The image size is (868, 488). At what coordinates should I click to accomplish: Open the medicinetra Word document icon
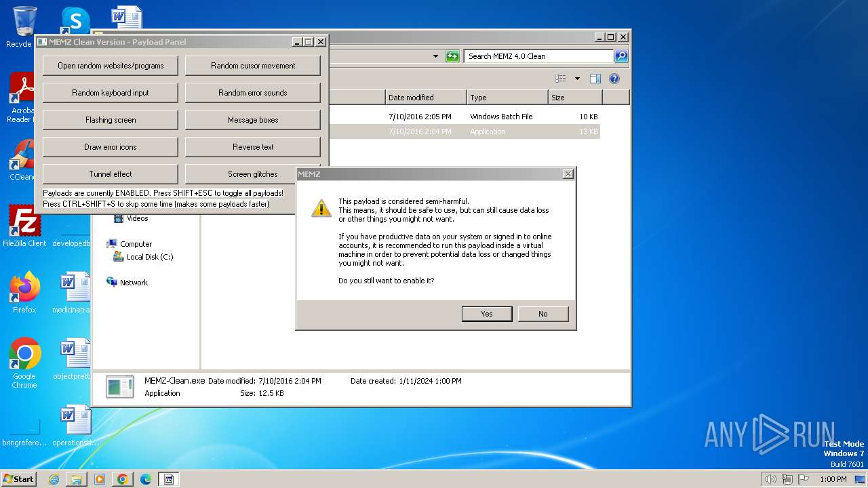click(x=74, y=292)
